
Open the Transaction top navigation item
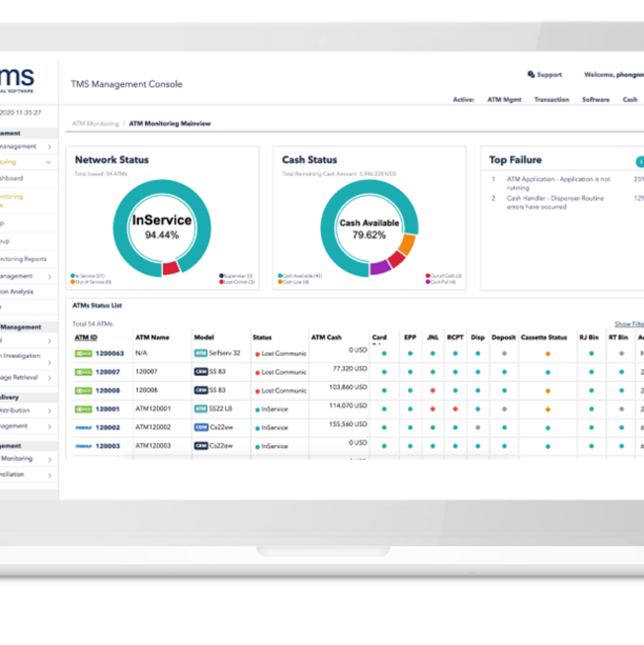[551, 100]
